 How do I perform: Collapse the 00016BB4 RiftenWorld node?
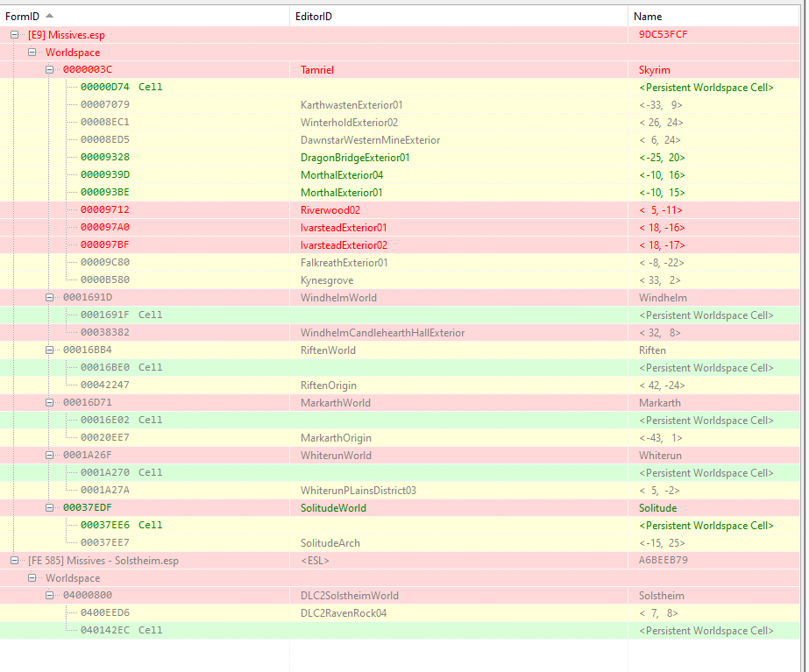[50, 350]
